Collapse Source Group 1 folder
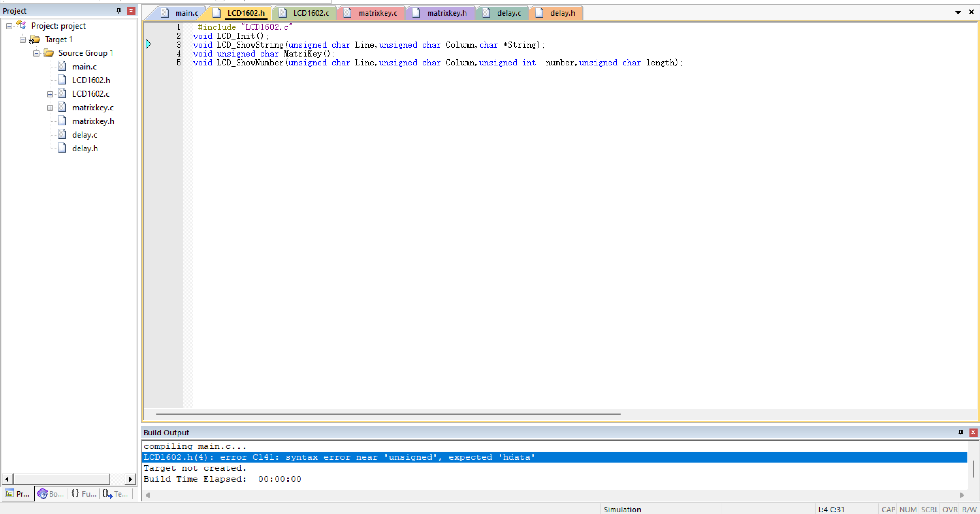The image size is (980, 514). (x=36, y=53)
